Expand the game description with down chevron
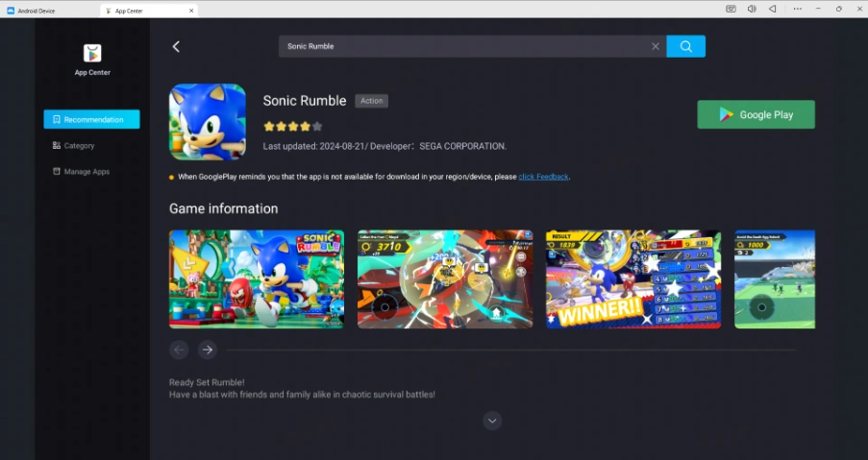Image resolution: width=868 pixels, height=460 pixels. pos(492,421)
